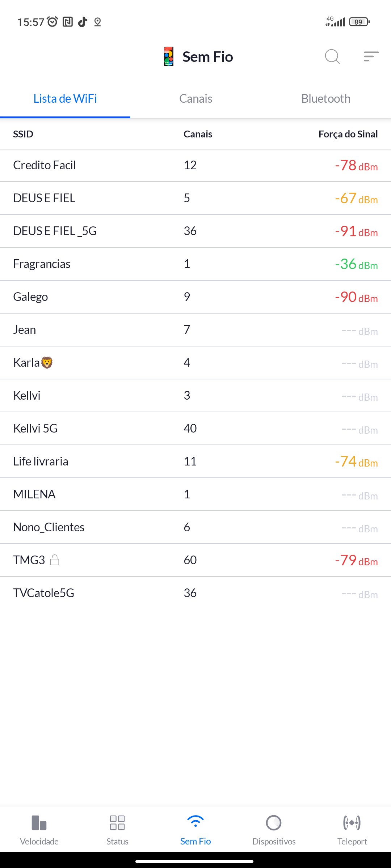Go to the Status grid icon
Viewport: 391px width, 868px height.
pyautogui.click(x=117, y=823)
